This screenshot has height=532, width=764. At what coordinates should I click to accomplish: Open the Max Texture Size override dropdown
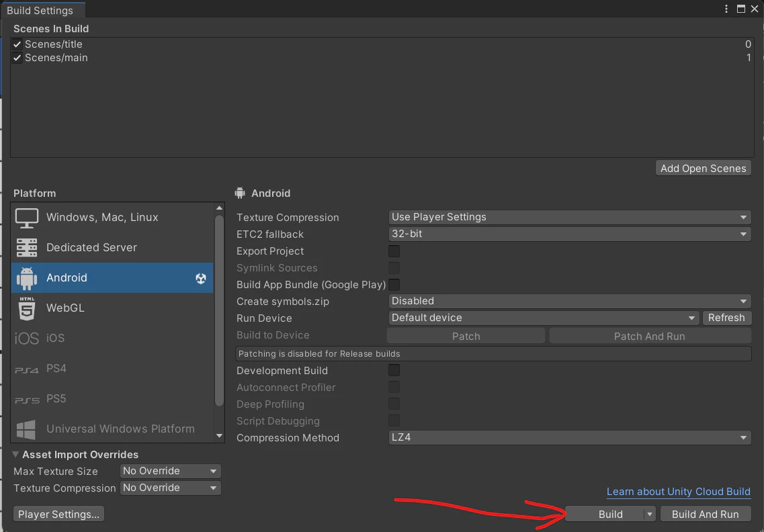point(171,471)
